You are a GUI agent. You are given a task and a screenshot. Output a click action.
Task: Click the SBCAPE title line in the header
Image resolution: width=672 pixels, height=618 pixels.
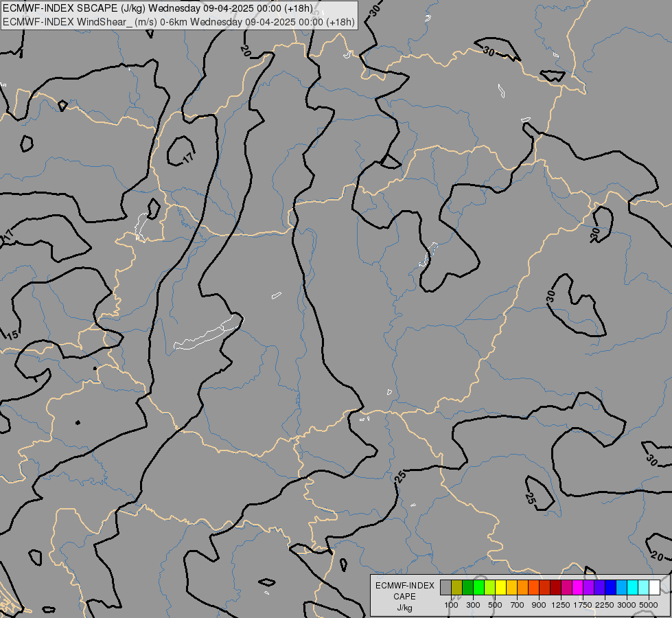tap(158, 8)
